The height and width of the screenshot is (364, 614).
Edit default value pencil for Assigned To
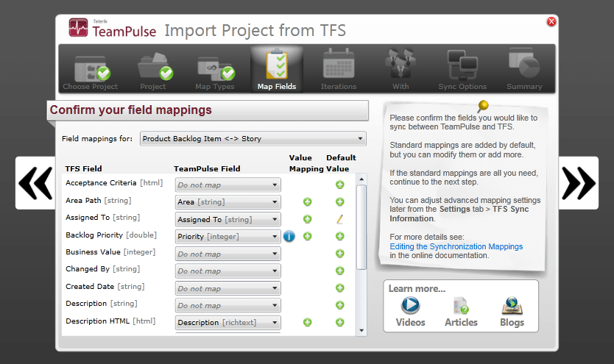click(x=340, y=219)
